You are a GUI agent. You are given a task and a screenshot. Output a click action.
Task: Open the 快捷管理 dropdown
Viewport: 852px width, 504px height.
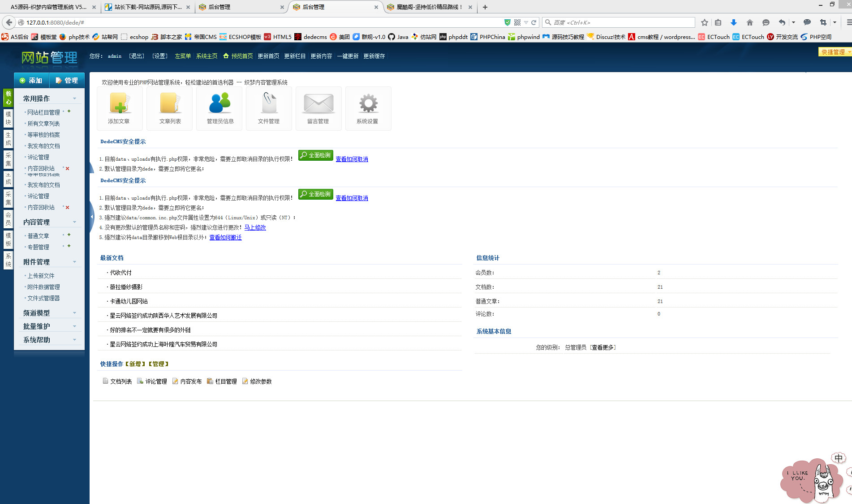[835, 52]
